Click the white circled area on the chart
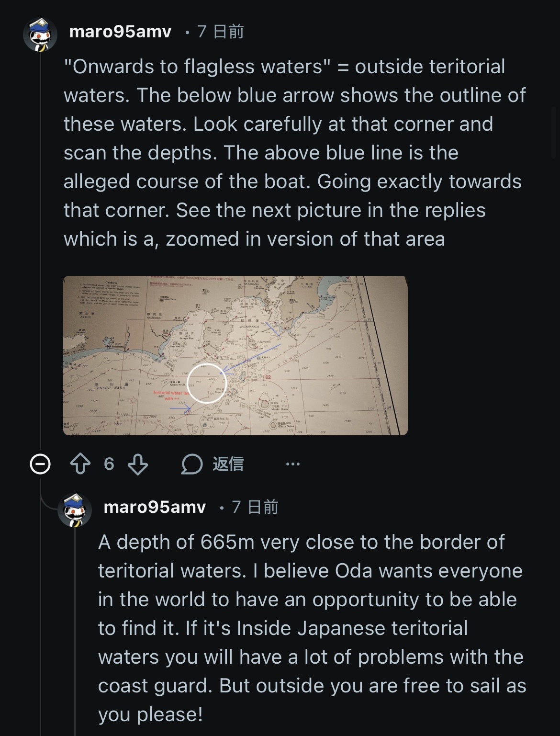 [x=207, y=383]
